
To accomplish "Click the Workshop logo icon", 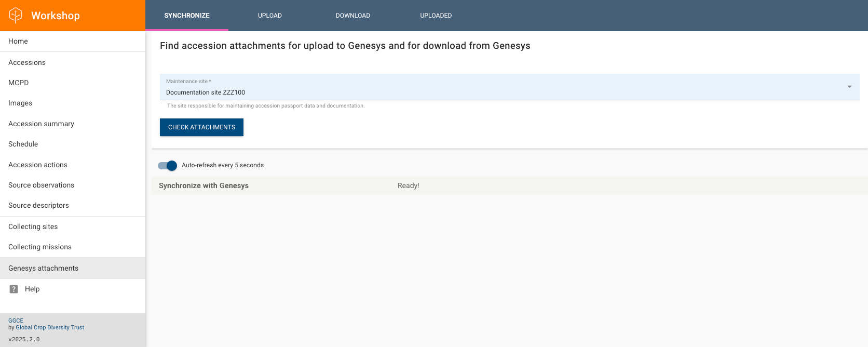I will point(16,16).
